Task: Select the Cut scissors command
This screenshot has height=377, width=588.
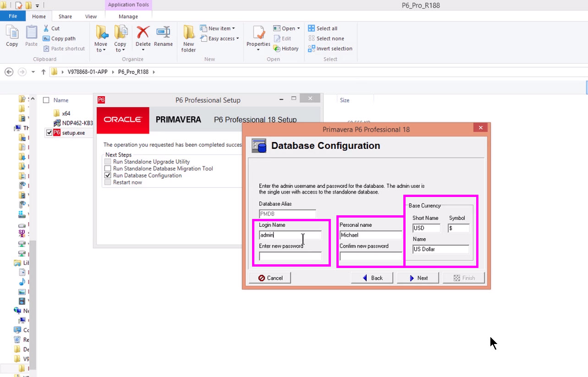Action: tap(51, 28)
